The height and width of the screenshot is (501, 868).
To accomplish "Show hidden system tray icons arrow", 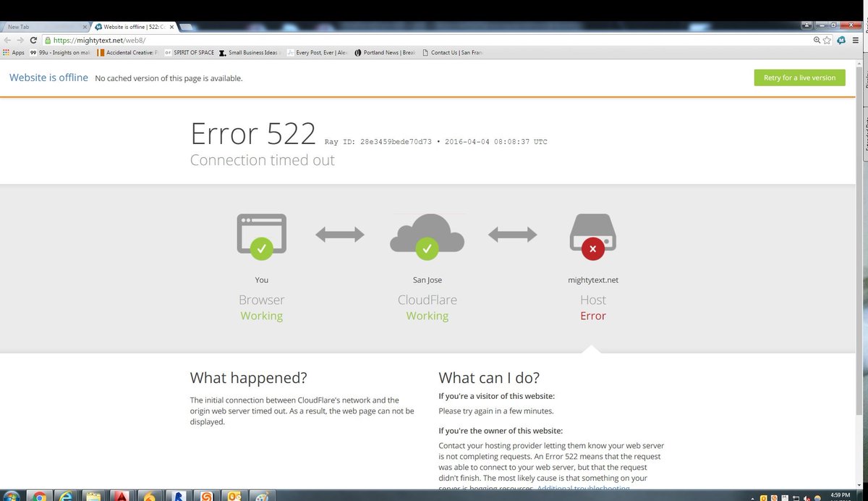I will tap(754, 497).
